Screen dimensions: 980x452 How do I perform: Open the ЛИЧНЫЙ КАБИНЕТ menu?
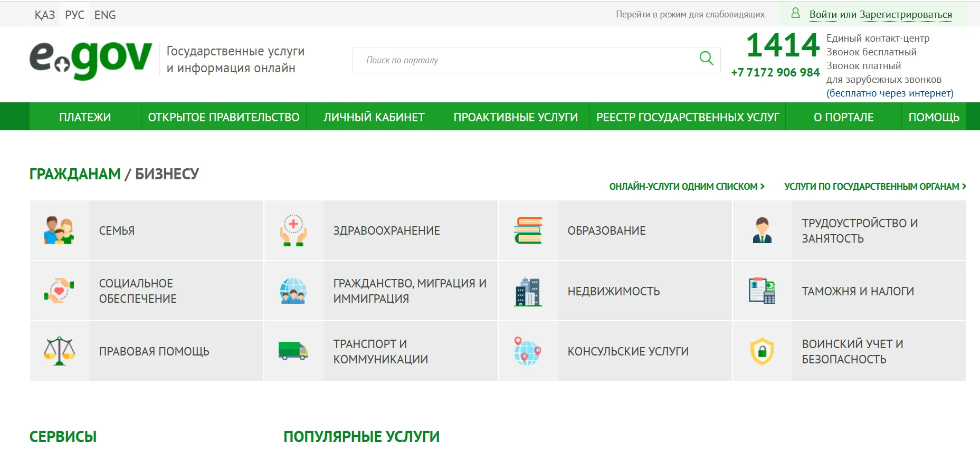click(x=374, y=117)
